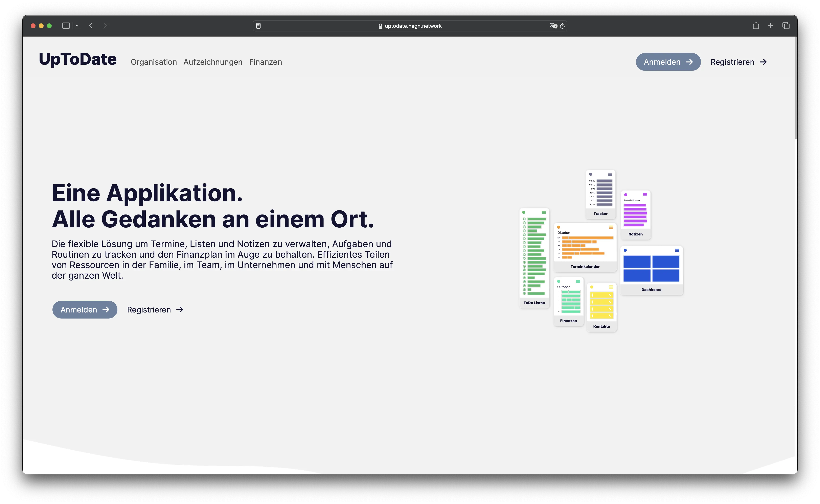Click the blue Dashboard preview card
The width and height of the screenshot is (820, 504).
(651, 270)
